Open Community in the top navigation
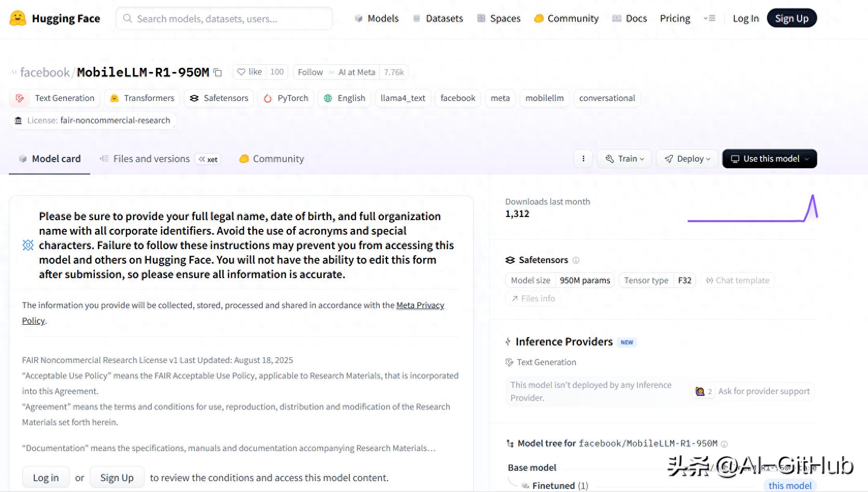 coord(566,19)
